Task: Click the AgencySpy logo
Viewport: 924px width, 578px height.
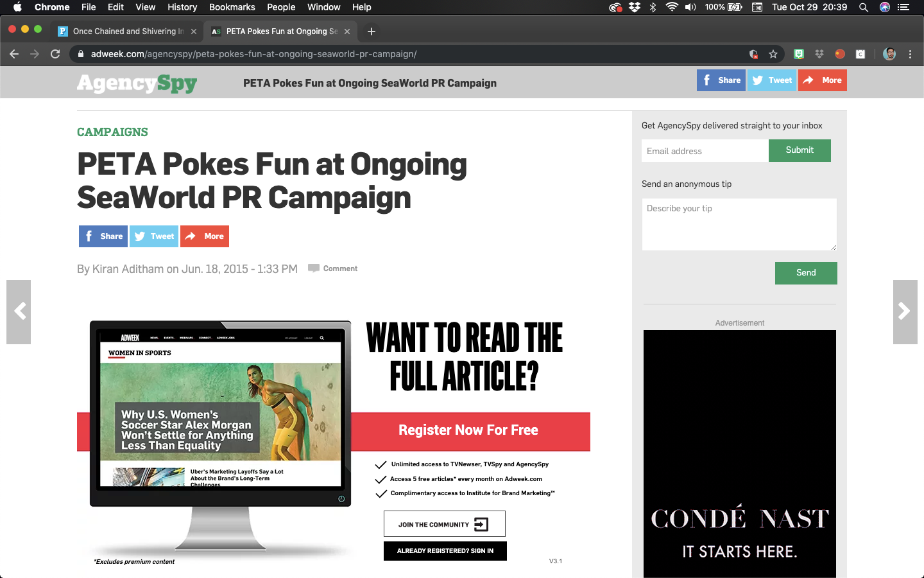Action: pyautogui.click(x=137, y=83)
